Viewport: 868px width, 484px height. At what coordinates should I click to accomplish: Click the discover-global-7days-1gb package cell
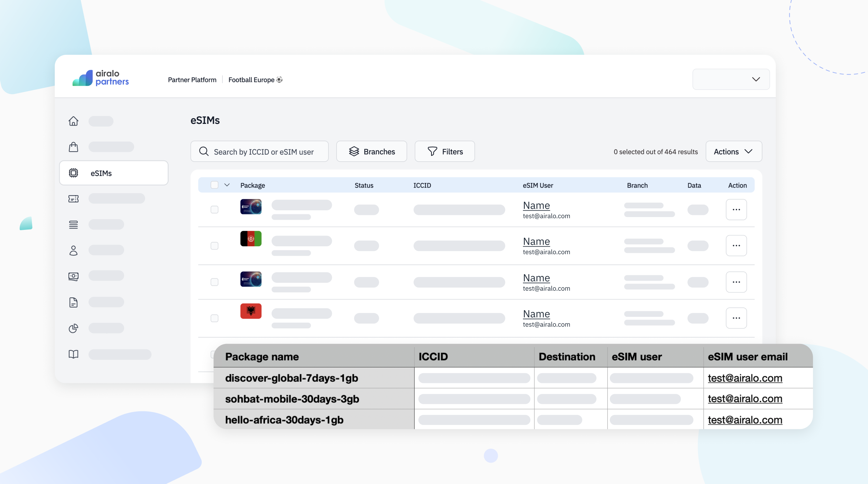(x=314, y=378)
